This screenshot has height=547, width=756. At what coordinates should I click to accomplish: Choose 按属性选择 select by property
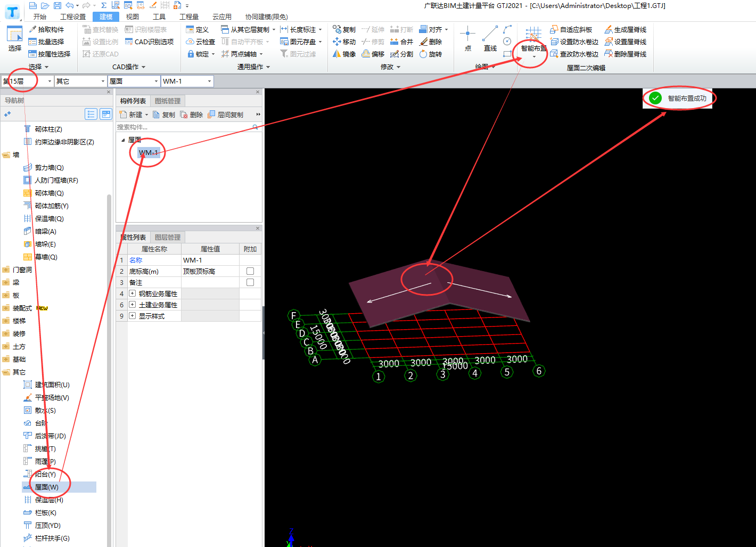coord(50,54)
